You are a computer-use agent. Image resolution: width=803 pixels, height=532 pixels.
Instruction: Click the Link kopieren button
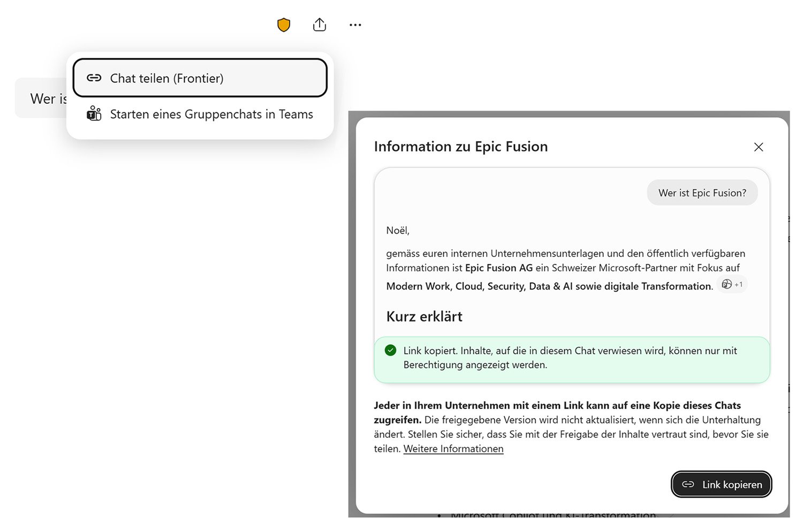722,484
